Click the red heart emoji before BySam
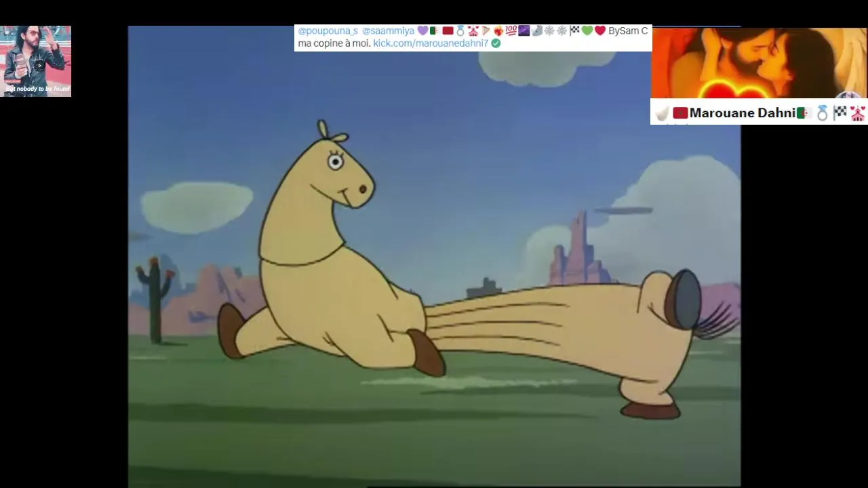 pos(599,31)
